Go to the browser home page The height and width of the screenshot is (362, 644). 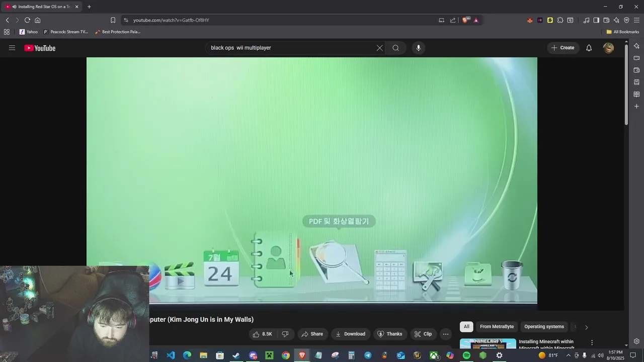click(37, 20)
